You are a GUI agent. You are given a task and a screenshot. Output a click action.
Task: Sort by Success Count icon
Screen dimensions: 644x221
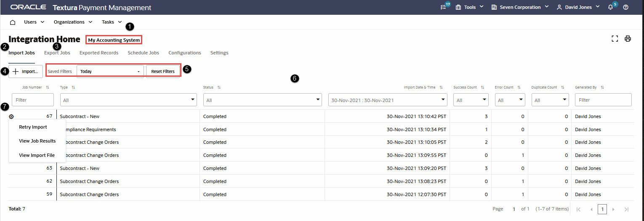coord(482,87)
